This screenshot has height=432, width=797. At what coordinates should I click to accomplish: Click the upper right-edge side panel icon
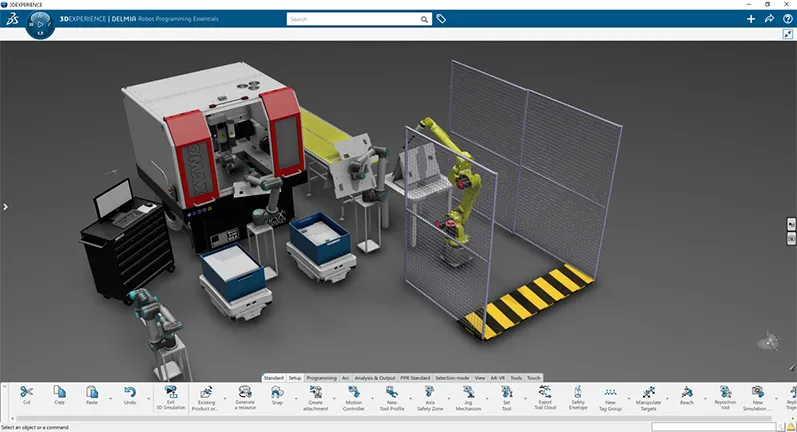click(791, 224)
